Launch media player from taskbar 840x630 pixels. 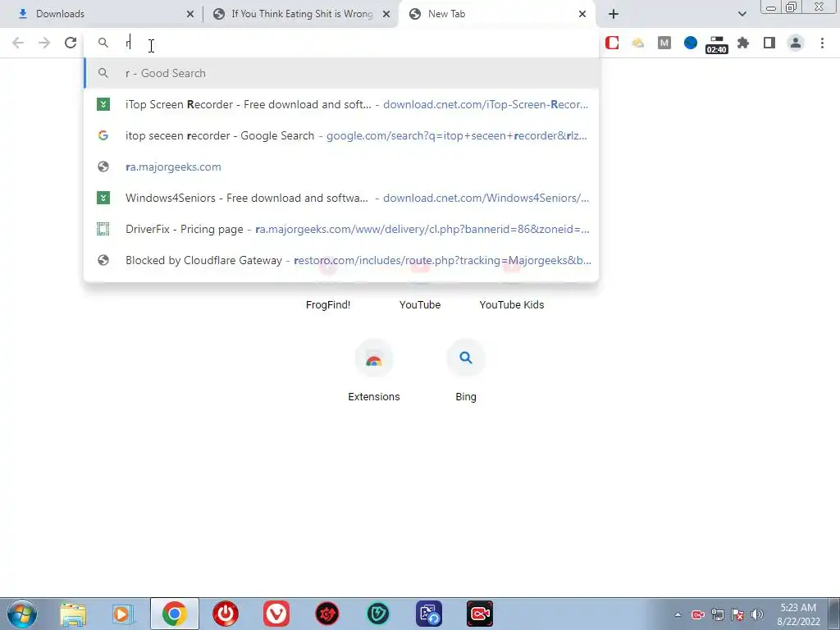click(123, 614)
